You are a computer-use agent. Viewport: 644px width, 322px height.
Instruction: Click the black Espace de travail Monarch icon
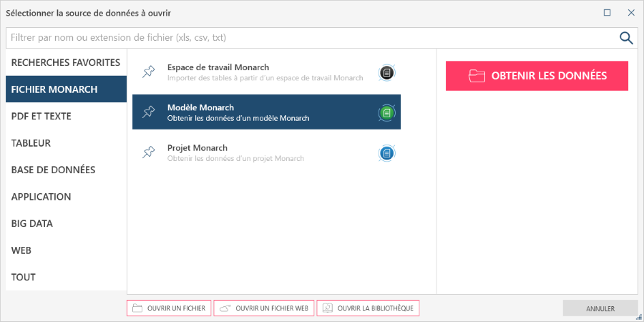tap(386, 72)
